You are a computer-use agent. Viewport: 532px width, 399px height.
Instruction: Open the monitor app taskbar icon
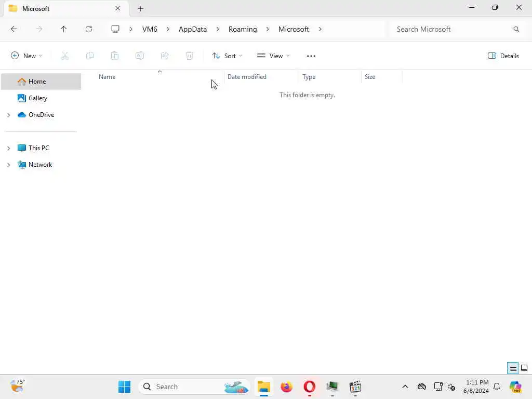(x=332, y=387)
